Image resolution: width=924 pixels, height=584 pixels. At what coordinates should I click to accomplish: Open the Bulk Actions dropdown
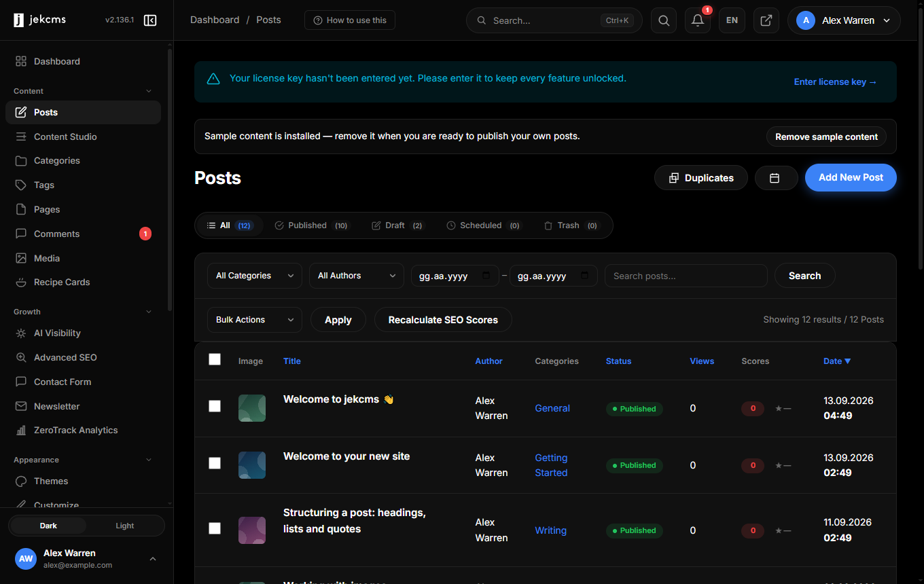pyautogui.click(x=255, y=320)
